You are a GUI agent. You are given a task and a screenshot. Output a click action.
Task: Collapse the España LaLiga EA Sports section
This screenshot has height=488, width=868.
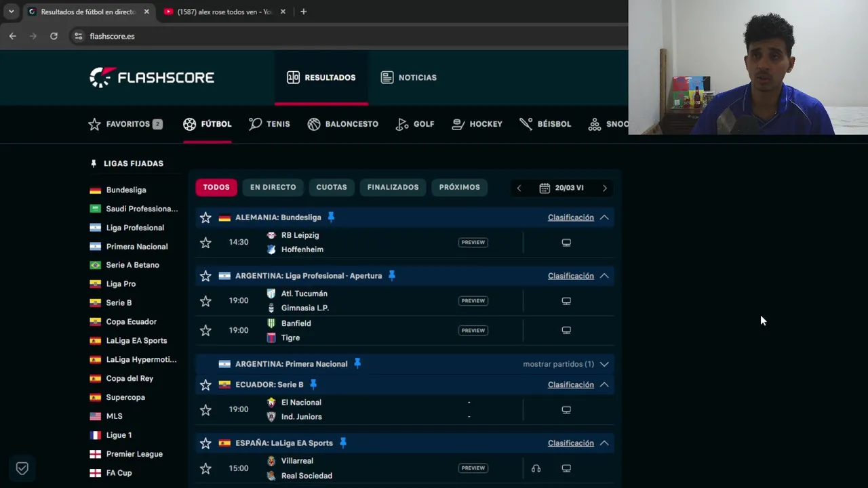(x=604, y=443)
